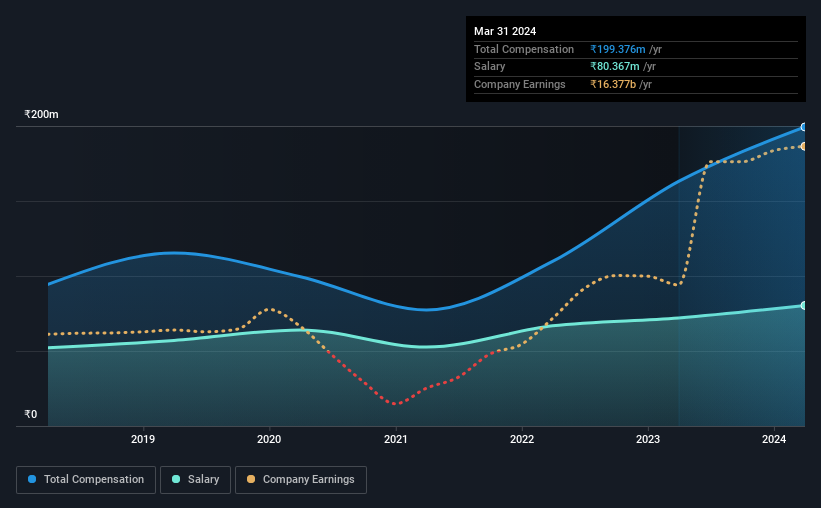821x508 pixels.
Task: Click the ₹16.377b company earnings value
Action: [x=613, y=84]
